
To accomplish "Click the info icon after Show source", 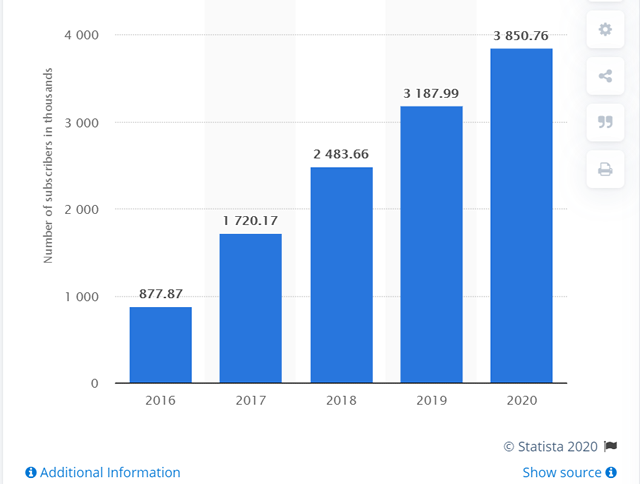I will [x=611, y=472].
